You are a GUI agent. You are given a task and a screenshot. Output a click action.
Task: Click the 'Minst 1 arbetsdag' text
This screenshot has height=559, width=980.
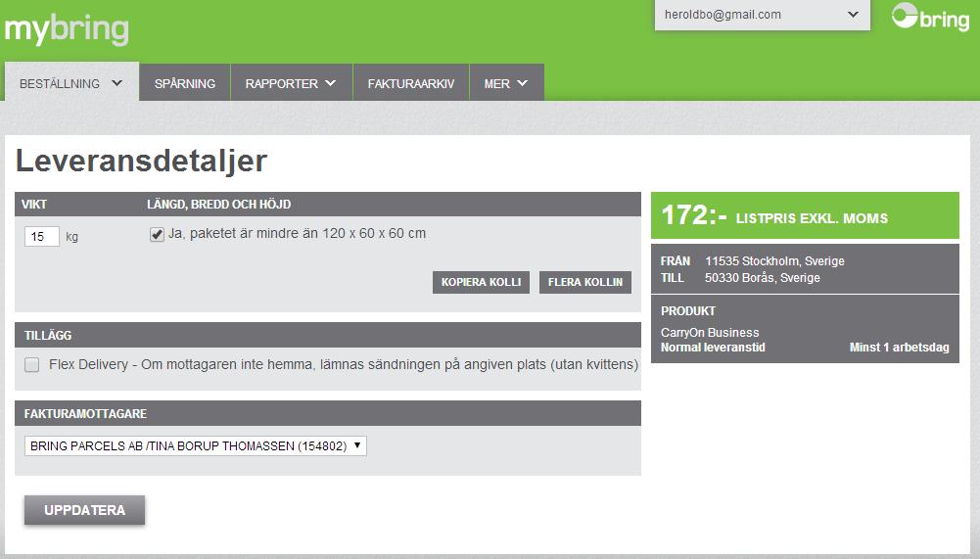point(899,347)
